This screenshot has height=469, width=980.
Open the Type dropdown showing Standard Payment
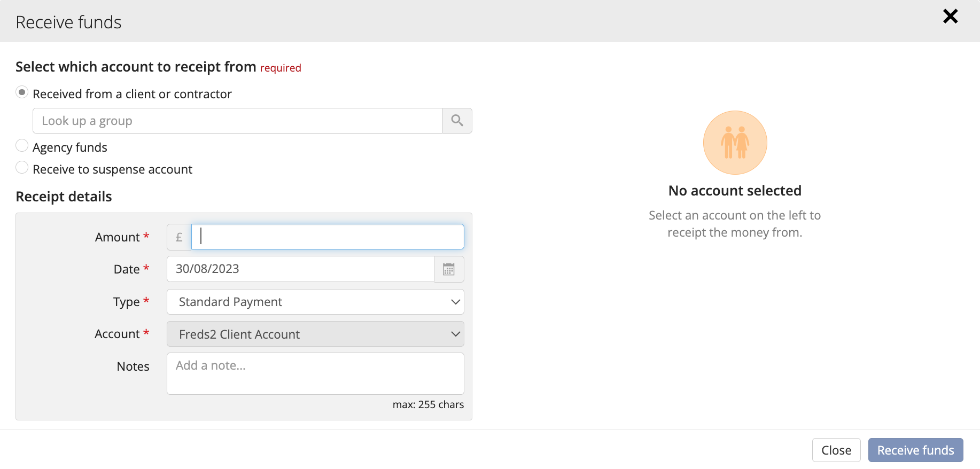tap(315, 302)
